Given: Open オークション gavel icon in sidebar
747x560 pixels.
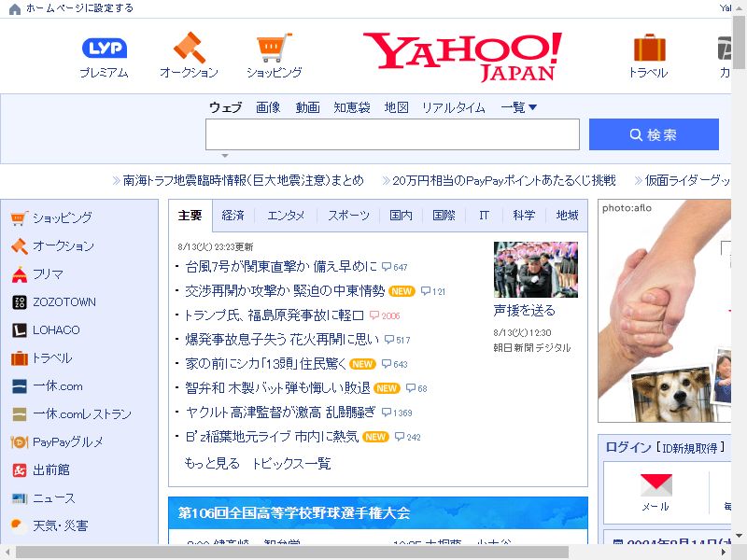Looking at the screenshot, I should point(19,246).
